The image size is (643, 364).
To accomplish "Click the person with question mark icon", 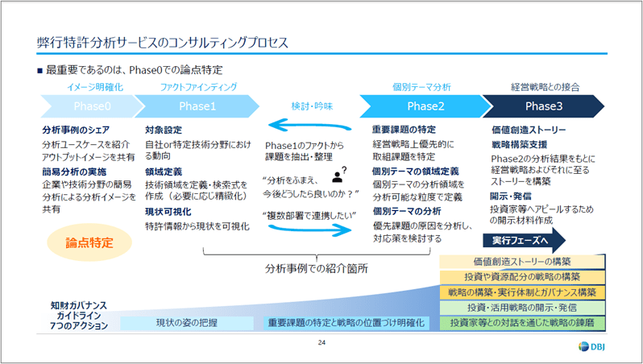I will pos(339,175).
